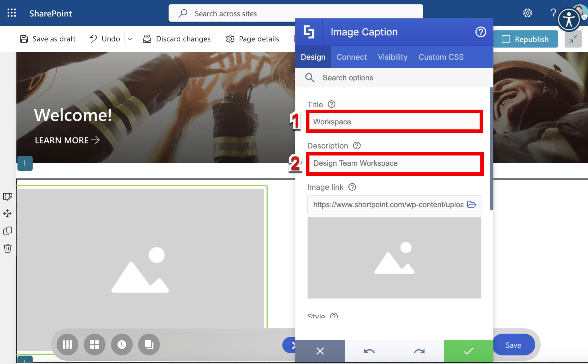The image size is (588, 364).
Task: Click the edit web part icon
Action: coord(8,197)
